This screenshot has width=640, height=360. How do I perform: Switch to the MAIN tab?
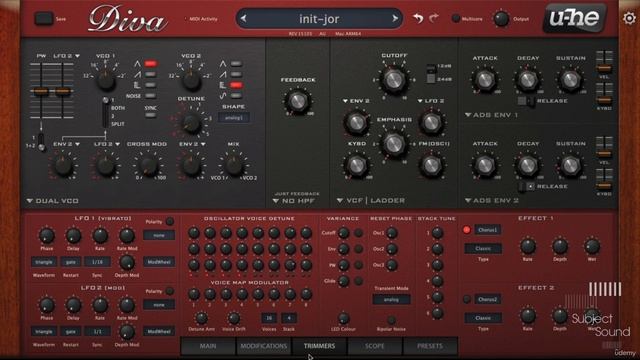pyautogui.click(x=208, y=346)
